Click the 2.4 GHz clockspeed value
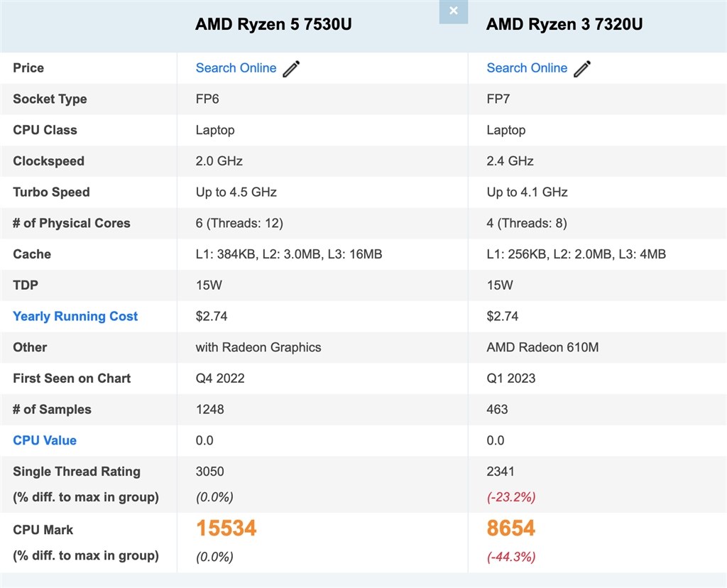Viewport: 727px width, 588px height. click(x=510, y=161)
